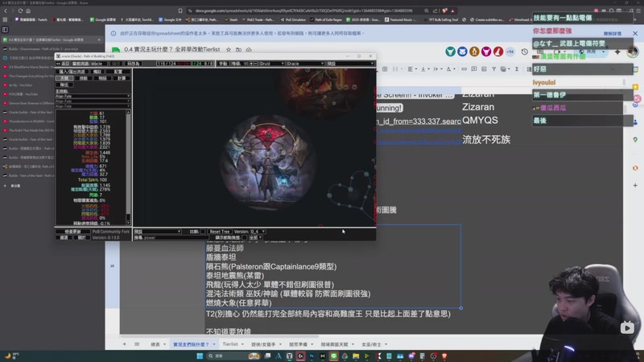The height and width of the screenshot is (362, 644).
Task: Click the functions sigma icon in Sheets toolbar
Action: tap(517, 69)
